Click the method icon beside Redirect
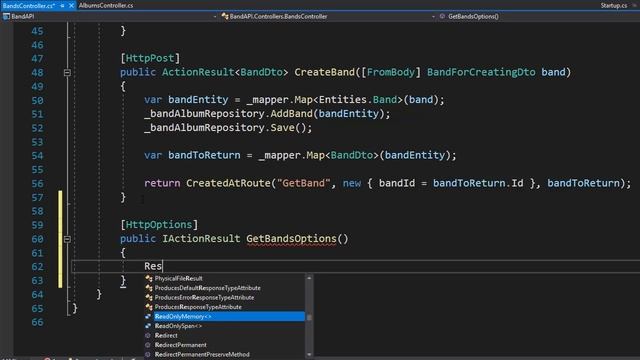 tap(148, 336)
